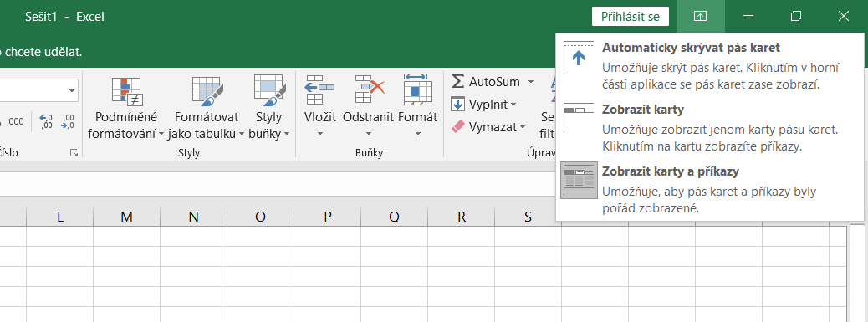The height and width of the screenshot is (322, 868).
Task: Choose the Zobrazit karty option
Action: pos(710,128)
